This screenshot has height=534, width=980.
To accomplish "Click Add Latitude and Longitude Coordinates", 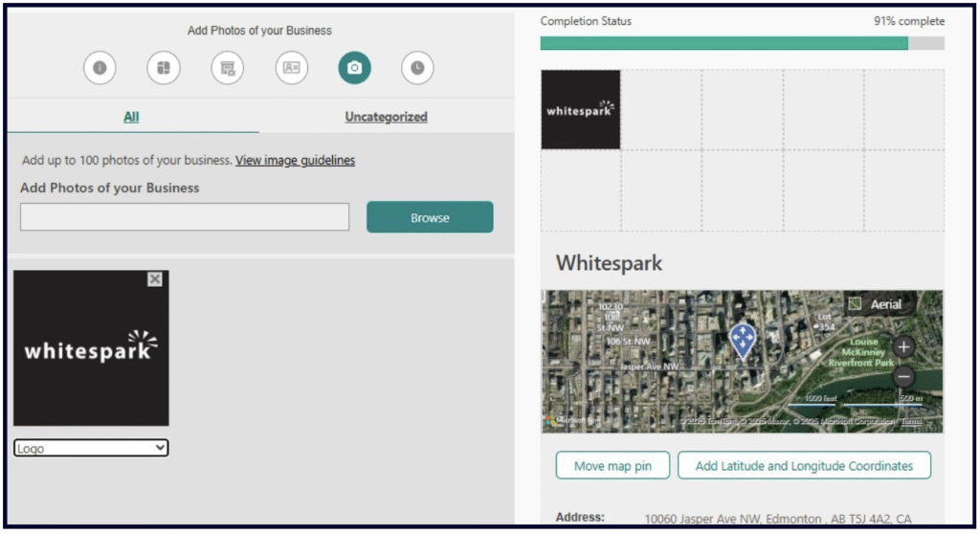I will coord(804,466).
